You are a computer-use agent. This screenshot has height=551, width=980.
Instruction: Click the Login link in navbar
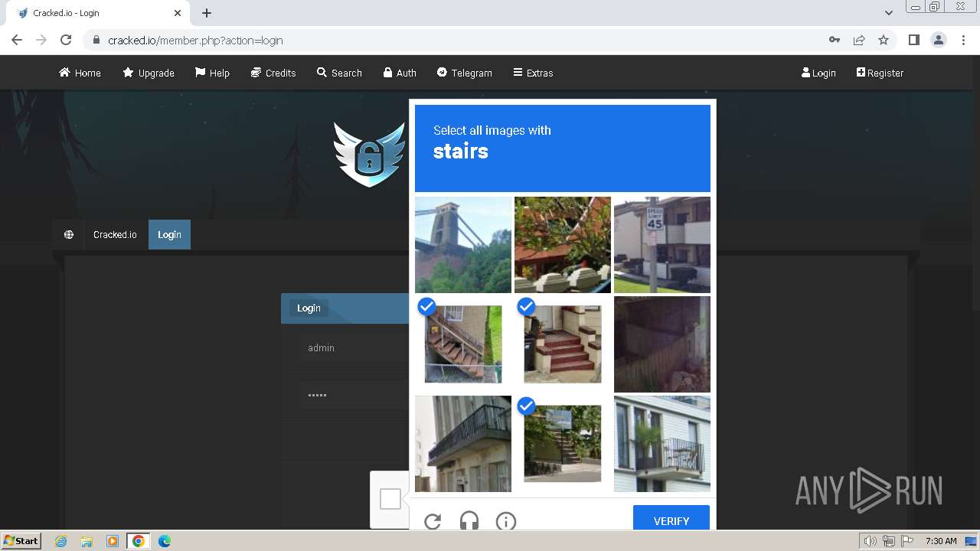[818, 73]
